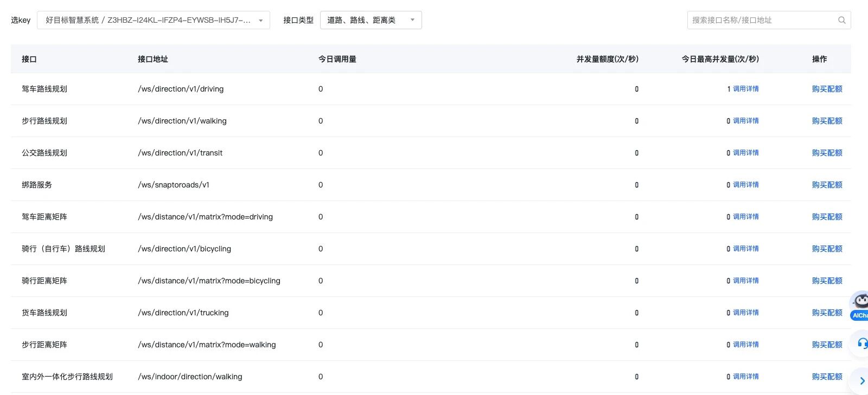Open 调用详情 for 骑行(自行车)路线规划
This screenshot has width=868, height=395.
pos(746,249)
